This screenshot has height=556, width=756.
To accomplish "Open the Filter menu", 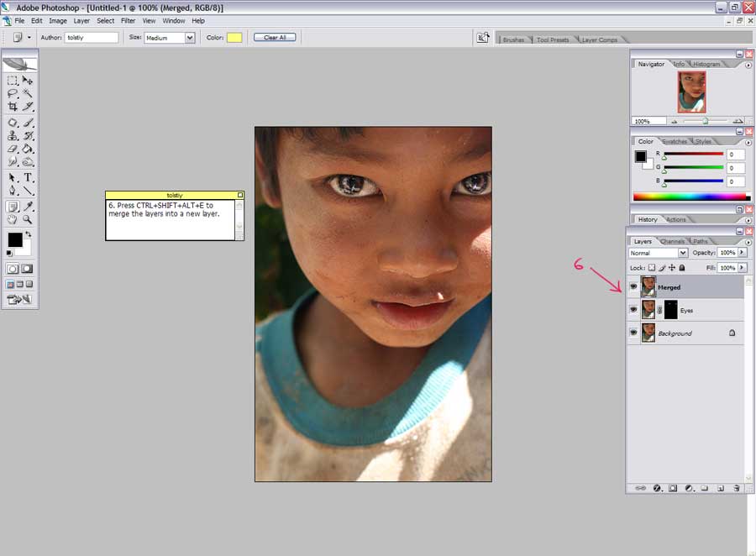I will [x=128, y=20].
